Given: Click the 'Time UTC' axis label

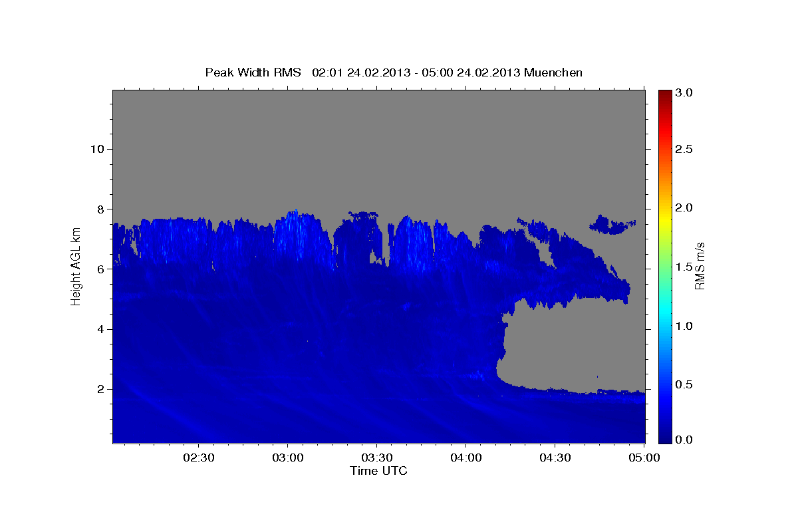Looking at the screenshot, I should click(378, 471).
